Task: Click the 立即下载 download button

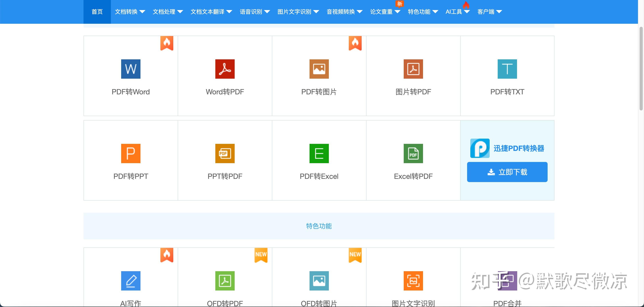Action: pyautogui.click(x=507, y=172)
